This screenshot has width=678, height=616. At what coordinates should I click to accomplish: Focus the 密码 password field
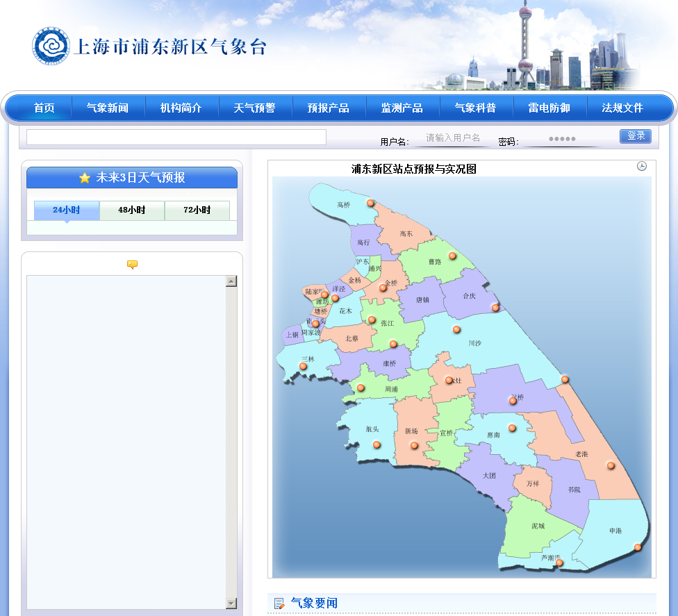(x=562, y=139)
